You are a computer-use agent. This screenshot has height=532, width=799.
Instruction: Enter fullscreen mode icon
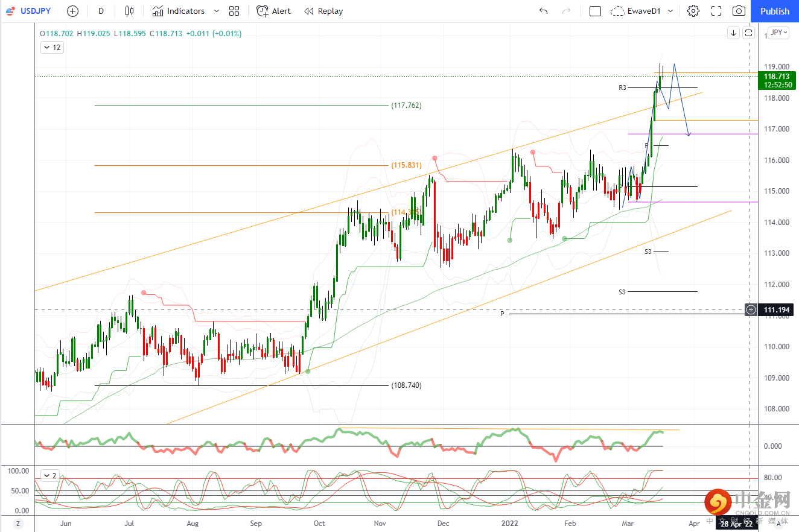(x=716, y=11)
